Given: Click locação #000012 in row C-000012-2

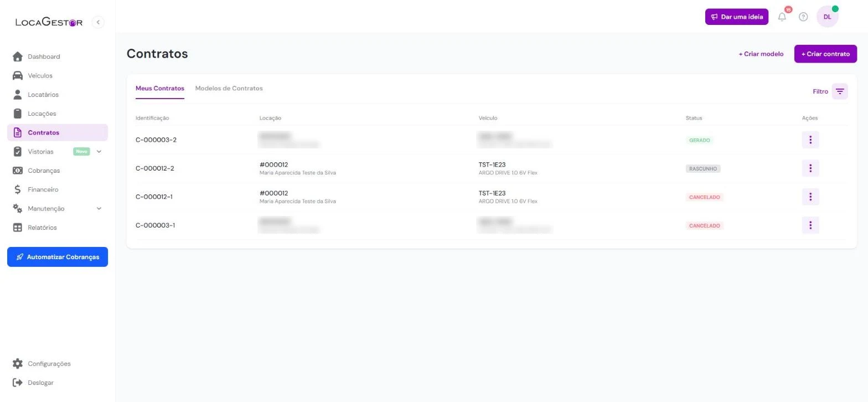Looking at the screenshot, I should point(273,164).
